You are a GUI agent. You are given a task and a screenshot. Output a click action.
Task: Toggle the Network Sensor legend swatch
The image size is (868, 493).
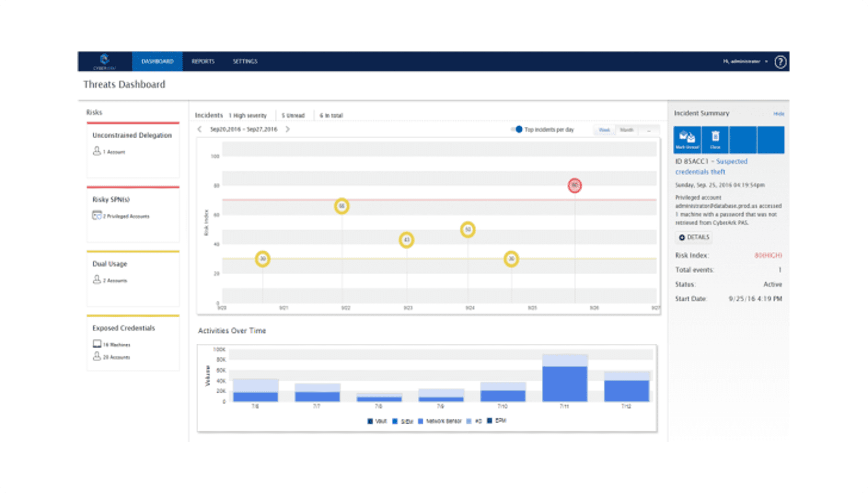421,421
